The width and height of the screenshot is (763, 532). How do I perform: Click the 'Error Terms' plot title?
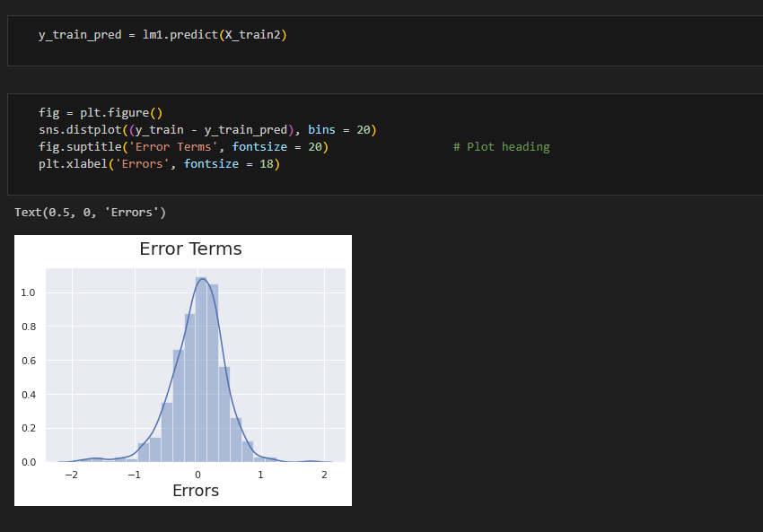click(190, 249)
